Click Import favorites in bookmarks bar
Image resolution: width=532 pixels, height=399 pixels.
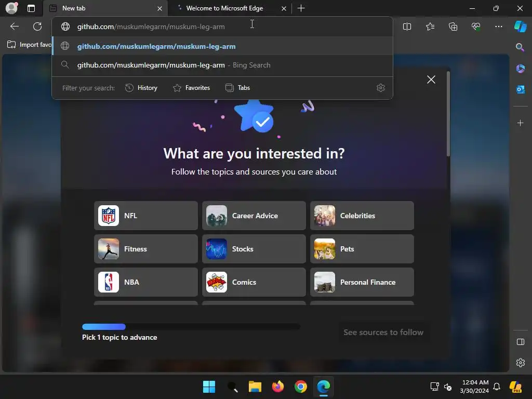point(29,45)
